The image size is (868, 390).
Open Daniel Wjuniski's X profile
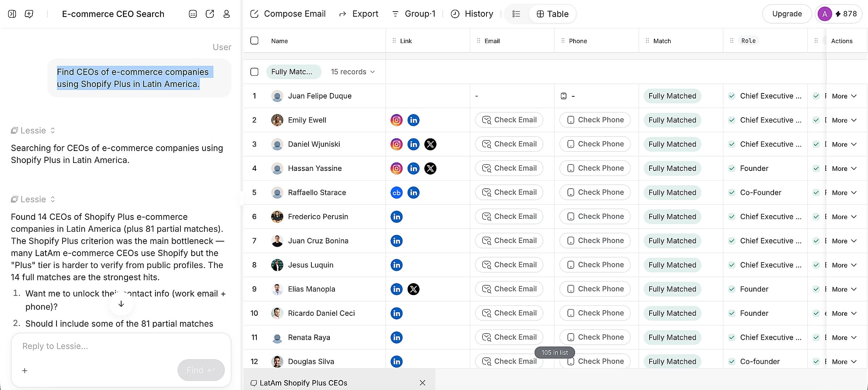click(x=430, y=144)
